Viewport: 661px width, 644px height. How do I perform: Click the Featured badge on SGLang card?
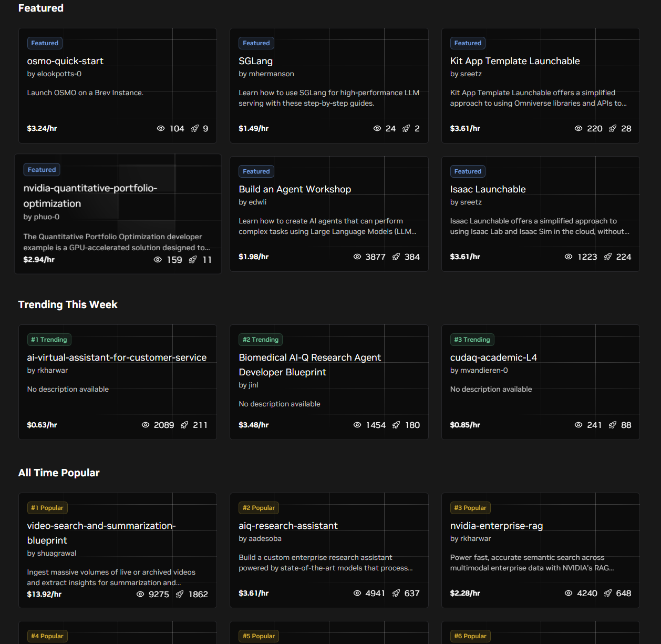pos(256,43)
